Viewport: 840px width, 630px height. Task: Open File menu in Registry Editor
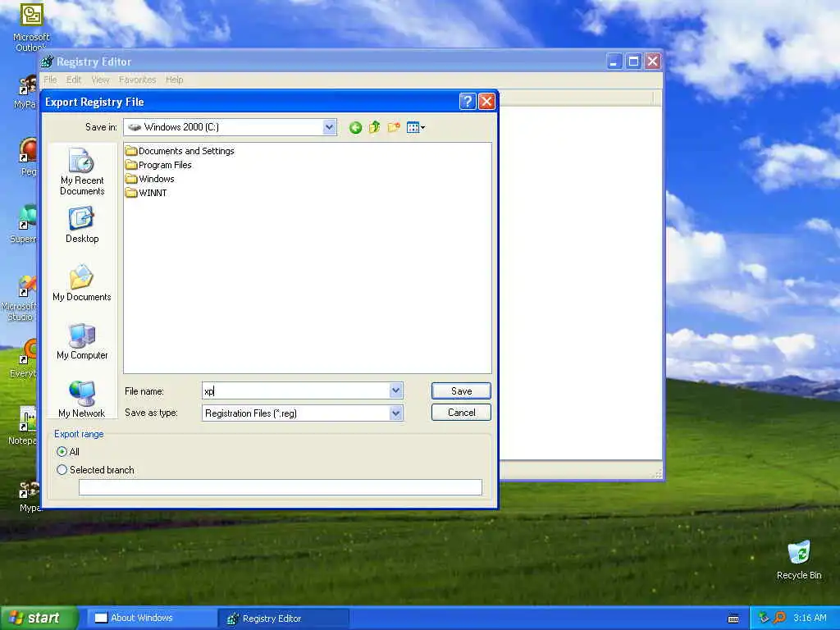pos(50,80)
